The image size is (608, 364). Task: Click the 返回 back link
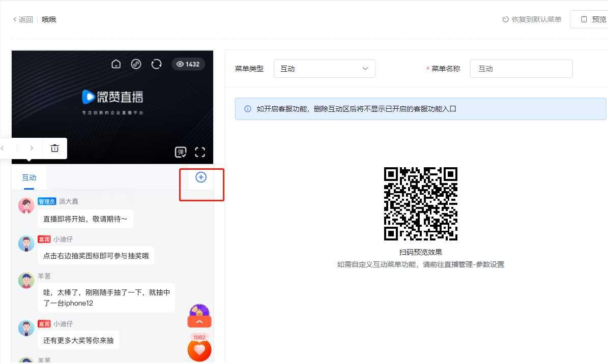point(23,19)
